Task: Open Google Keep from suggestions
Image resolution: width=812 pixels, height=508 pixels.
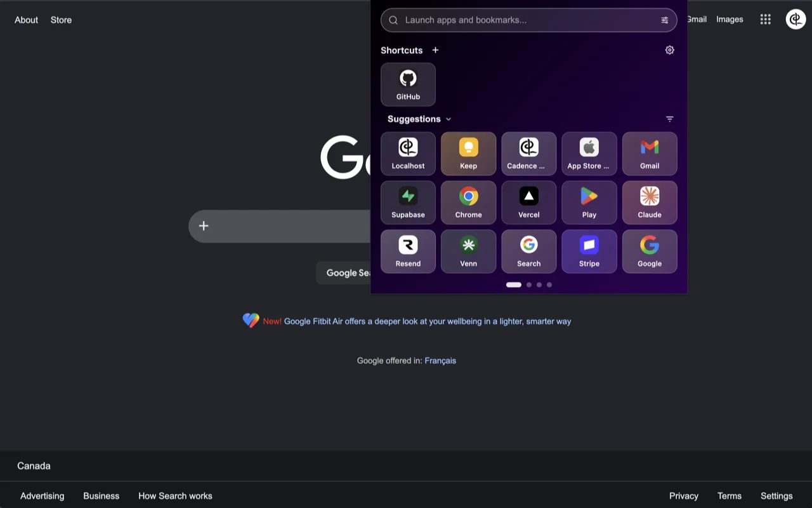Action: pos(468,154)
